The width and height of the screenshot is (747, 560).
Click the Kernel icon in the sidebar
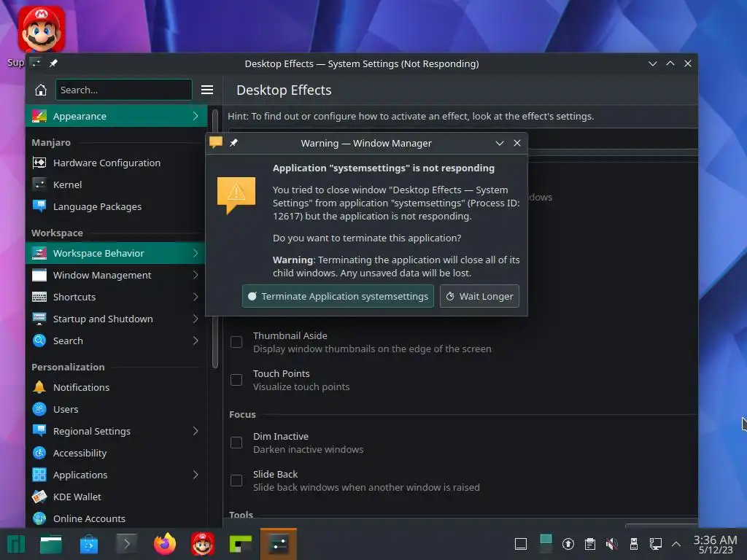[x=39, y=184]
